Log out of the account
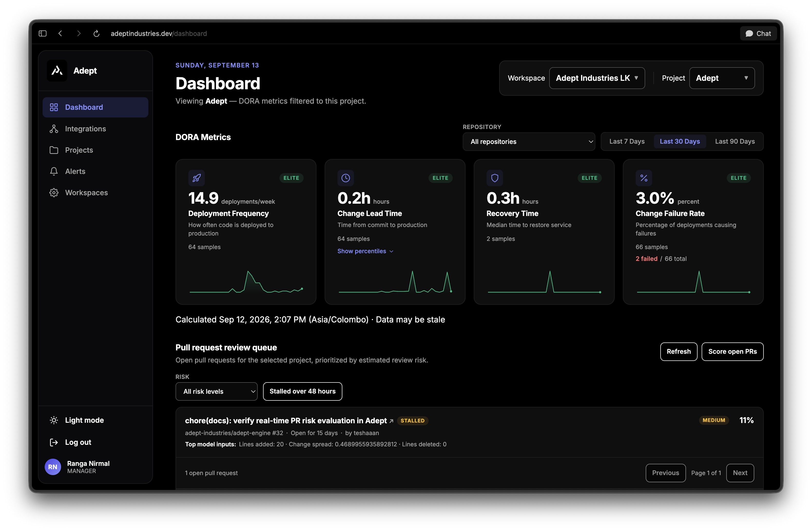This screenshot has height=531, width=812. 95,442
